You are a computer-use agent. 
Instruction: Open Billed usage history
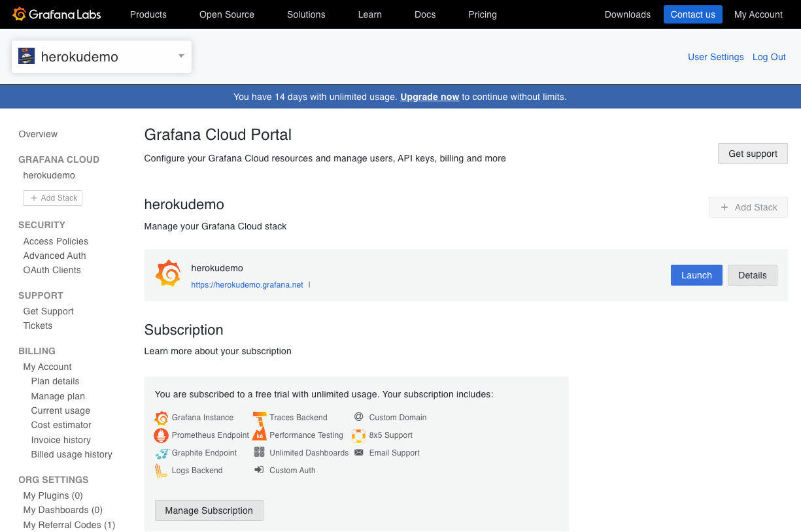72,454
